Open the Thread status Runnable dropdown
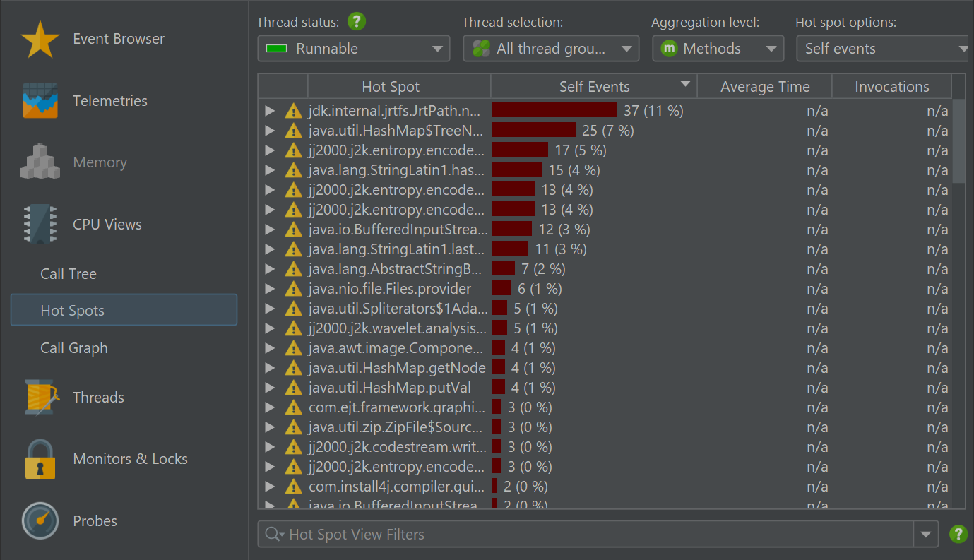The image size is (974, 560). pos(353,49)
